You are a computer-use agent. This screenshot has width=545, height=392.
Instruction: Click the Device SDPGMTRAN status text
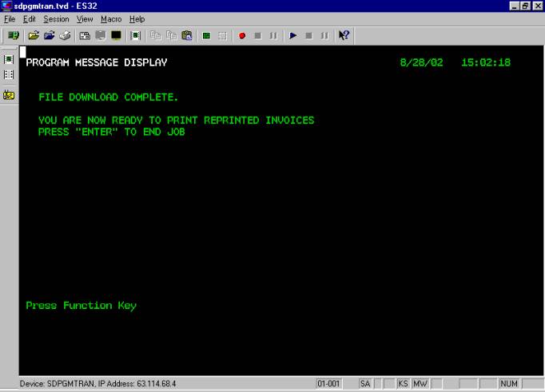97,384
